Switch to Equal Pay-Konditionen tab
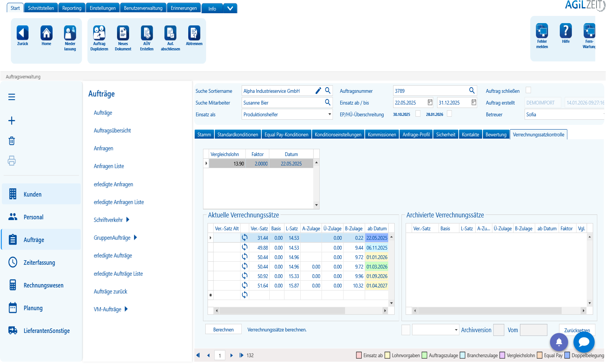Image resolution: width=606 pixels, height=364 pixels. 286,134
